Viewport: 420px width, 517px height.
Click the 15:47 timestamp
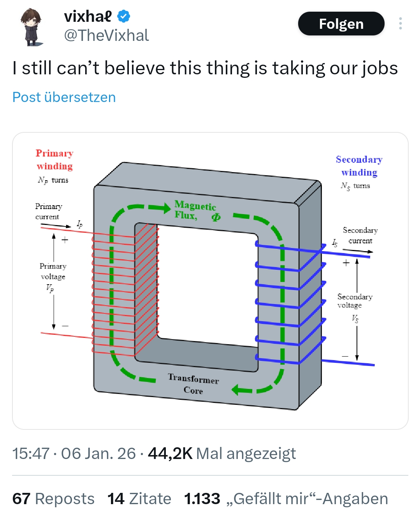click(x=31, y=454)
